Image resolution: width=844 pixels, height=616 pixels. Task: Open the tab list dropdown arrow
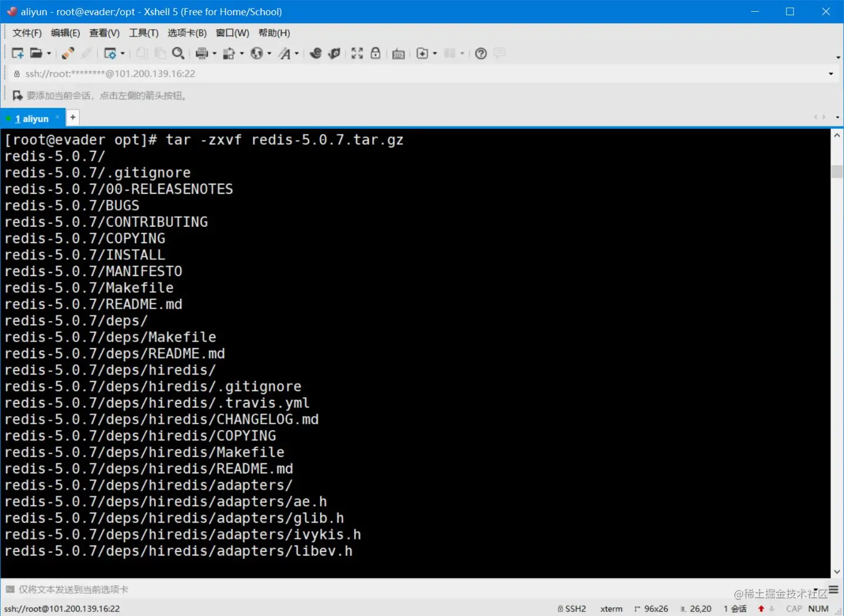pos(838,117)
